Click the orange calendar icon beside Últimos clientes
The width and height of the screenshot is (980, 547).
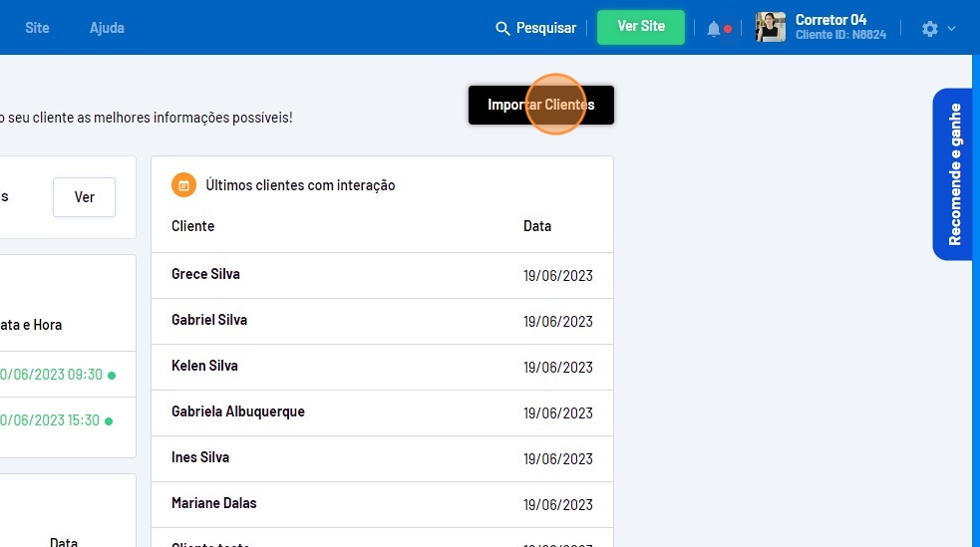point(183,185)
